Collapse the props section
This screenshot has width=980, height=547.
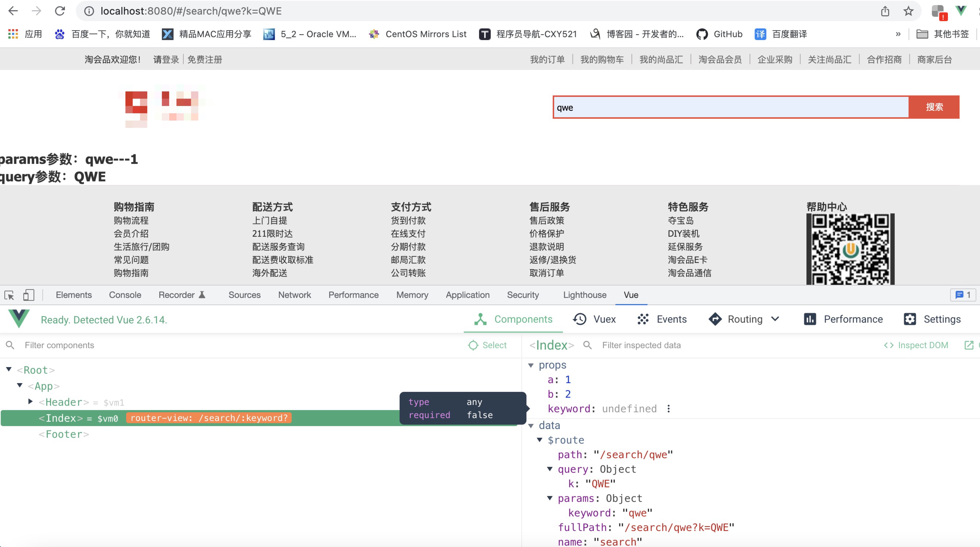click(531, 365)
